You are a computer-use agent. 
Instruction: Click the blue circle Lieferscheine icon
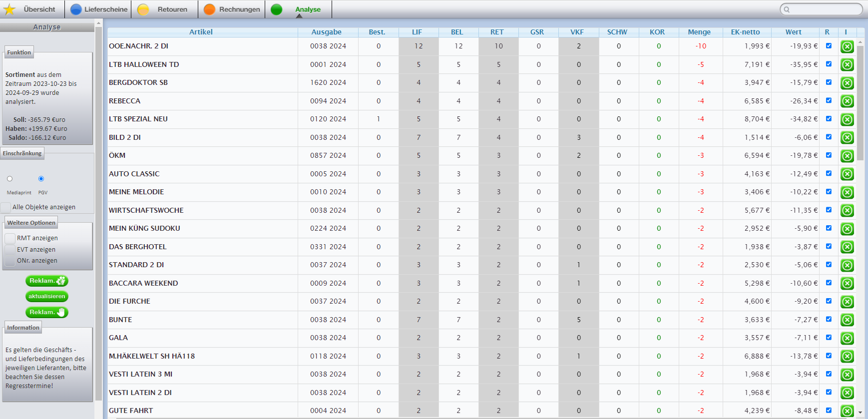click(x=76, y=9)
